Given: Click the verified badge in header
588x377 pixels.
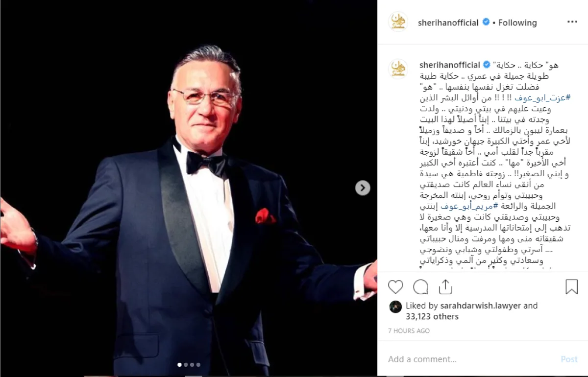Looking at the screenshot, I should click(486, 22).
